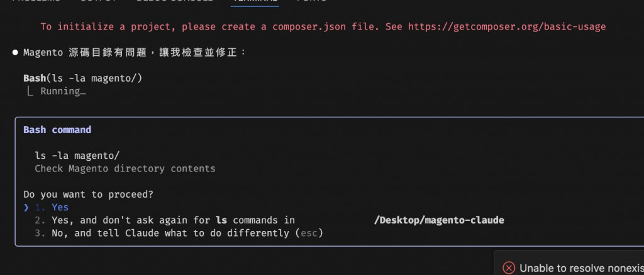Choose Yes, don't ask again for ls commands

pos(269,220)
